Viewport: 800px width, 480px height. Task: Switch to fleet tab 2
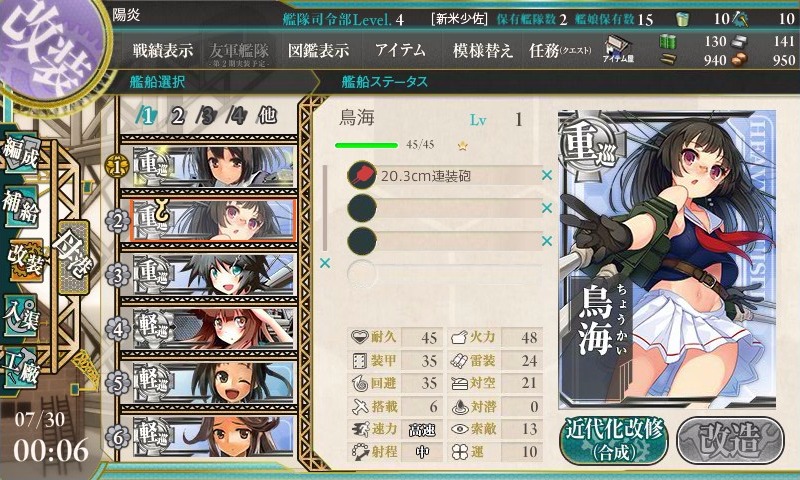(x=177, y=116)
